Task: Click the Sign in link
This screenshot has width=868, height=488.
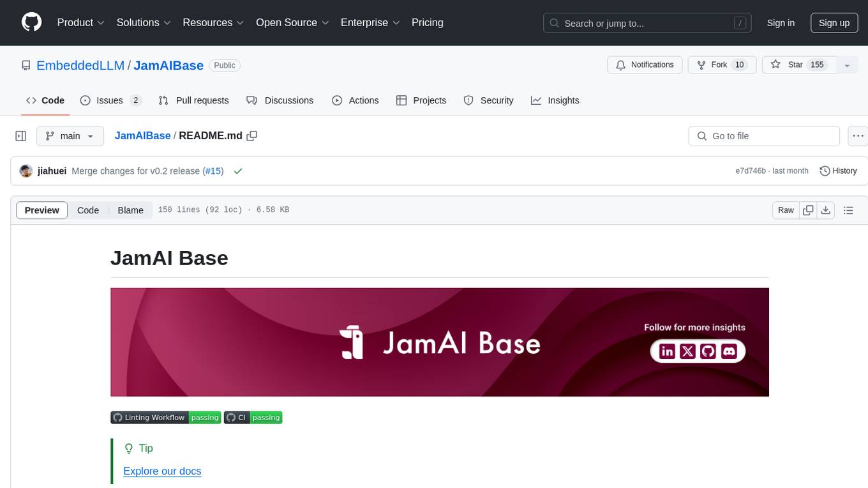Action: 781,23
